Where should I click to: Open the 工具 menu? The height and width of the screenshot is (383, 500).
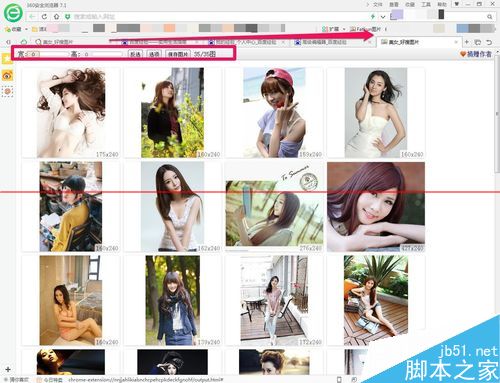(x=426, y=4)
